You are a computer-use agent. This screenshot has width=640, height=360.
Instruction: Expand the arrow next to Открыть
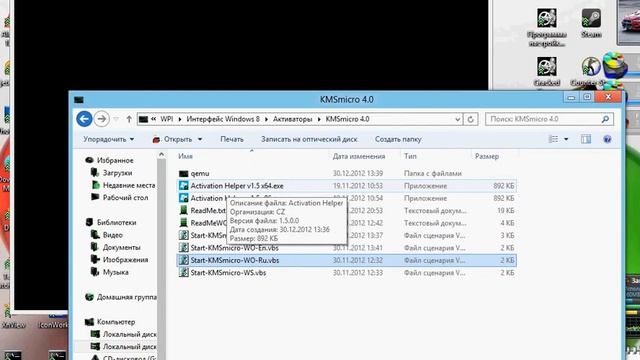pos(200,139)
